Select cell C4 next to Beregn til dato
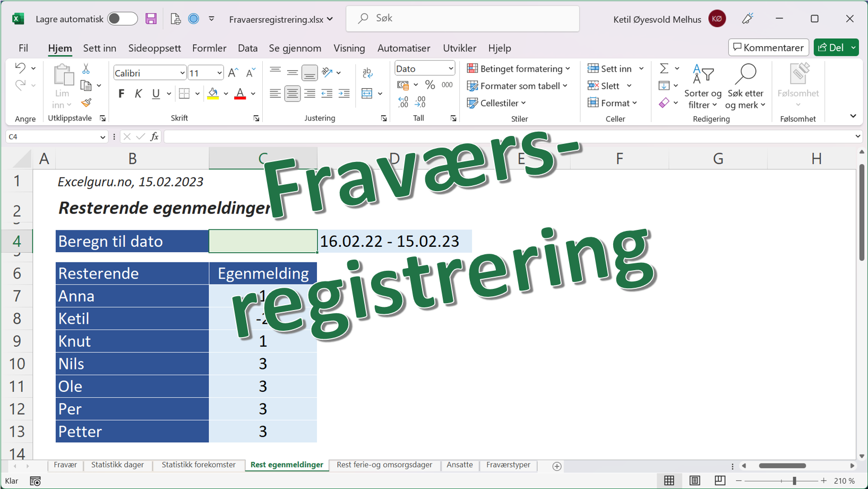Screen dimensions: 868x489 [263, 241]
